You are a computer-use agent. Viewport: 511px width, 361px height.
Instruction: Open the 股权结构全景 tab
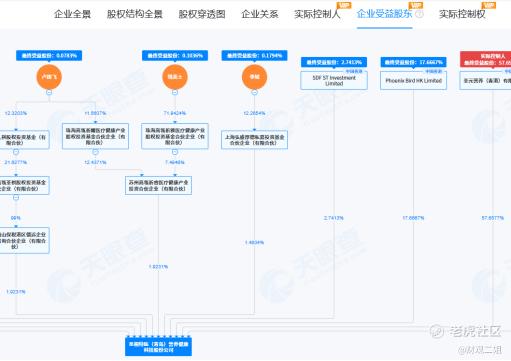pyautogui.click(x=135, y=14)
